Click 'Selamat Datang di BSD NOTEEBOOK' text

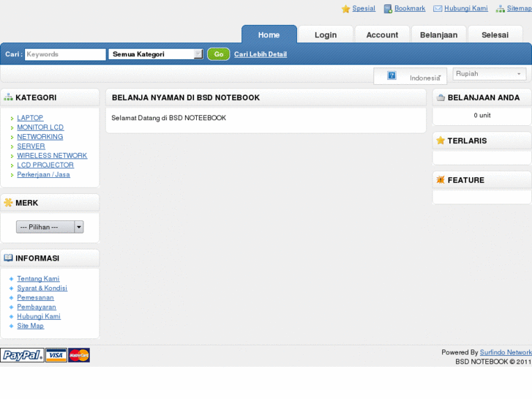(x=168, y=118)
